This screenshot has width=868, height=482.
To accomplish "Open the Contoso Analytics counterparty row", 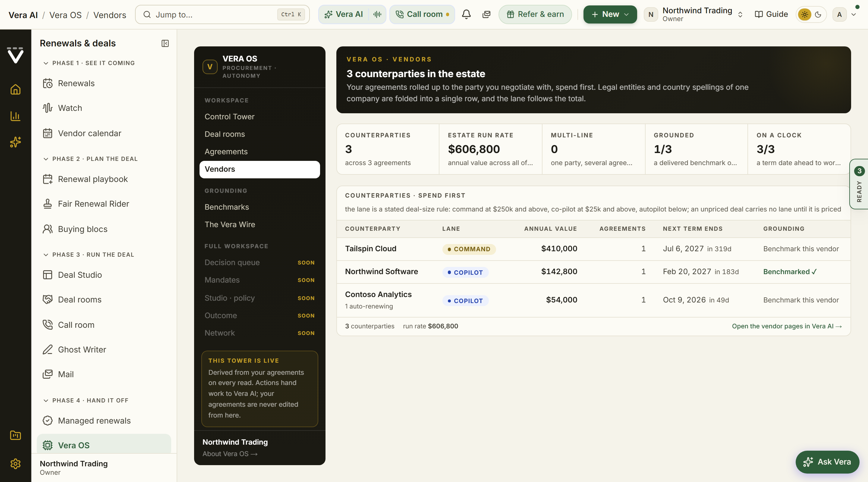I will tap(593, 300).
